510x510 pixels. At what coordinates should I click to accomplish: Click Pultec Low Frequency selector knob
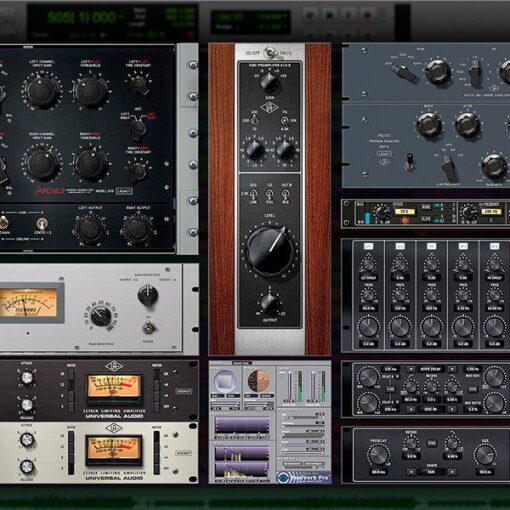449,167
